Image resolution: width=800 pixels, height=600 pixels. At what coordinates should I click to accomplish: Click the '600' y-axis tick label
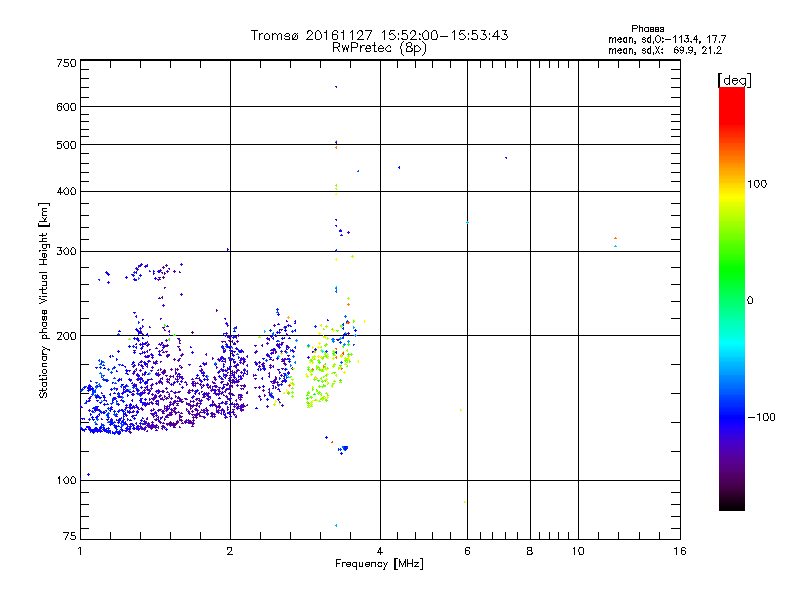pos(66,107)
